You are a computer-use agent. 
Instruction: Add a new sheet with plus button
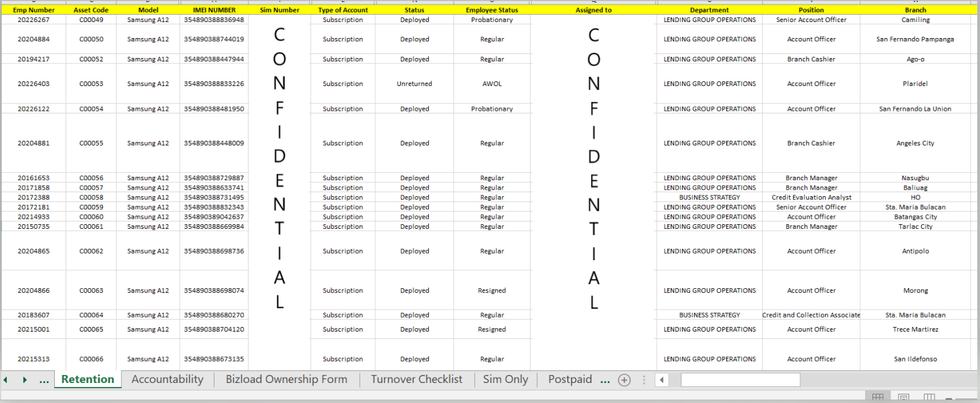624,380
